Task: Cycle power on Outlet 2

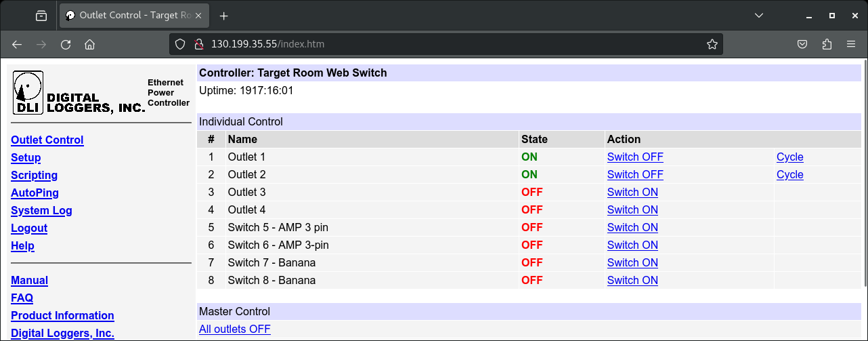Action: 789,174
